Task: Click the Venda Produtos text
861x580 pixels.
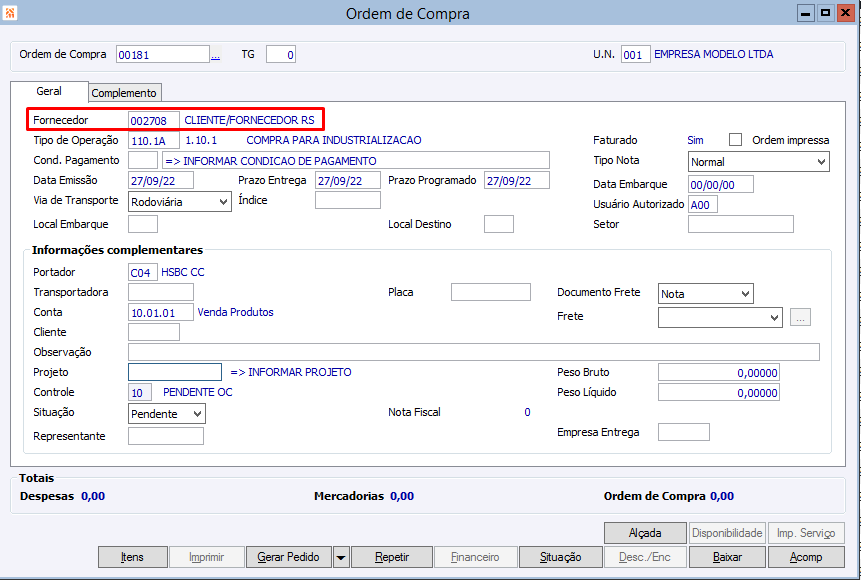Action: pyautogui.click(x=236, y=312)
